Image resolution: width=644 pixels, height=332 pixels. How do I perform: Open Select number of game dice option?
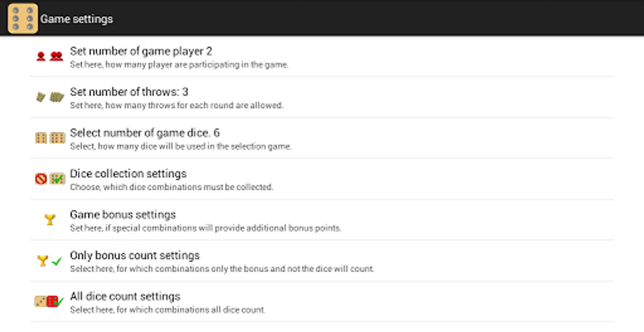click(145, 133)
